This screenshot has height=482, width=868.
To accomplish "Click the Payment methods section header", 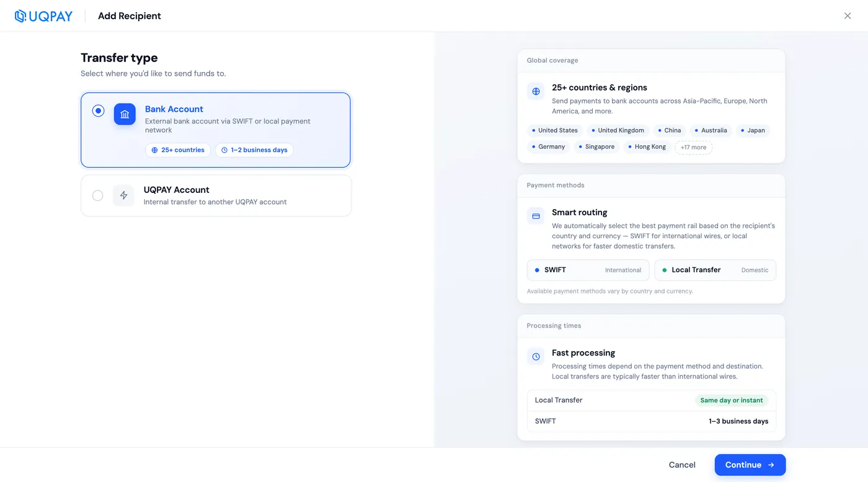I will (556, 185).
